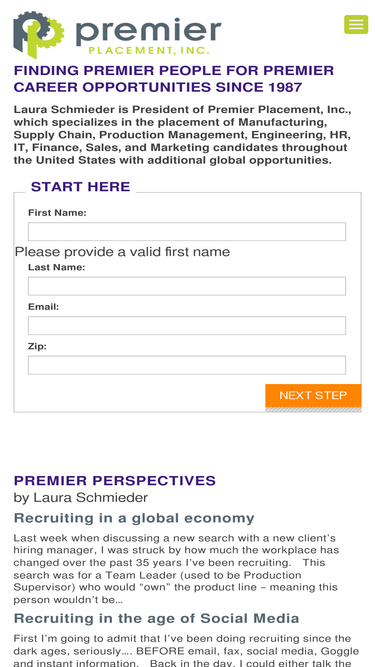Click the PREMIER PERSPECTIVES heading
375x667 pixels.
(114, 481)
